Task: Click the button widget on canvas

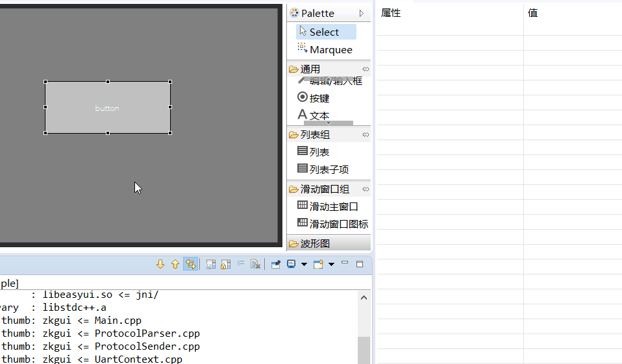Action: tap(108, 108)
